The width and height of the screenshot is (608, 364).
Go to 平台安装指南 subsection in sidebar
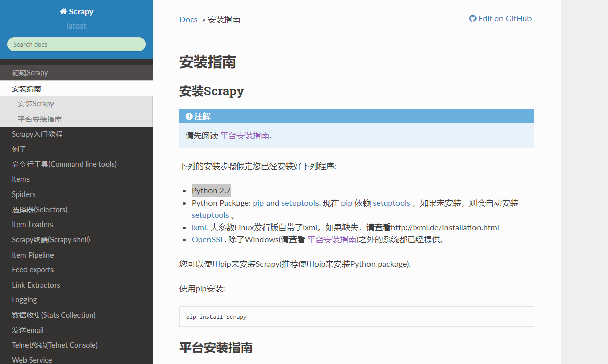[x=76, y=119]
